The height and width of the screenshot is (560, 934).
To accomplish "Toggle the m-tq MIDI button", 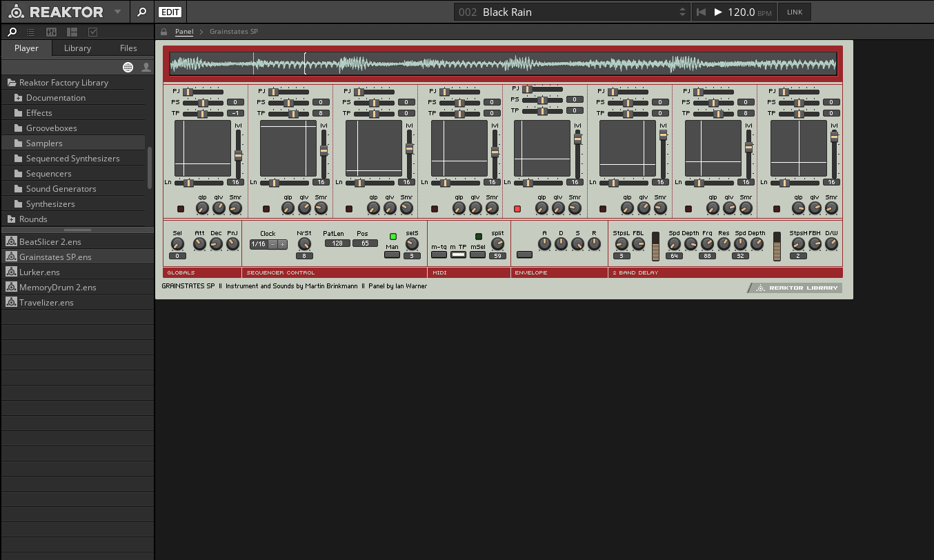I will [439, 254].
